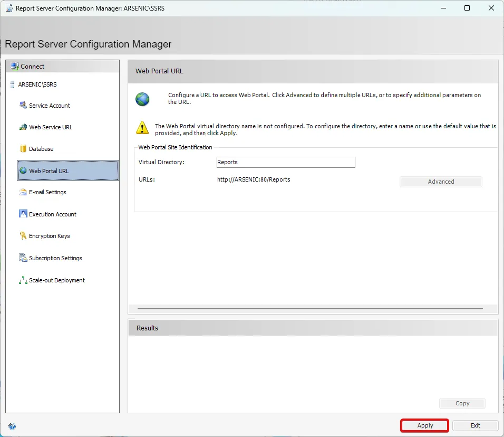Open the Execution Account page
Viewport: 504px width, 437px height.
52,214
